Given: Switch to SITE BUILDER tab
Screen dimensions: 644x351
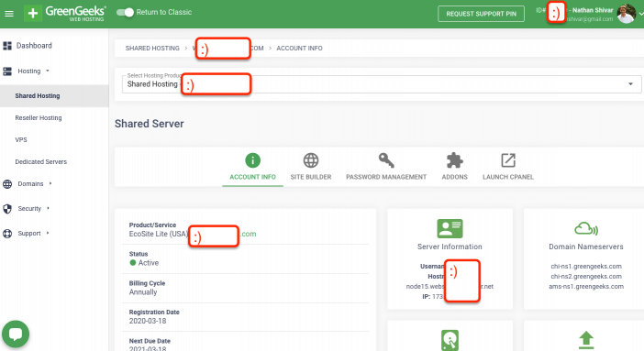Looking at the screenshot, I should 311,177.
